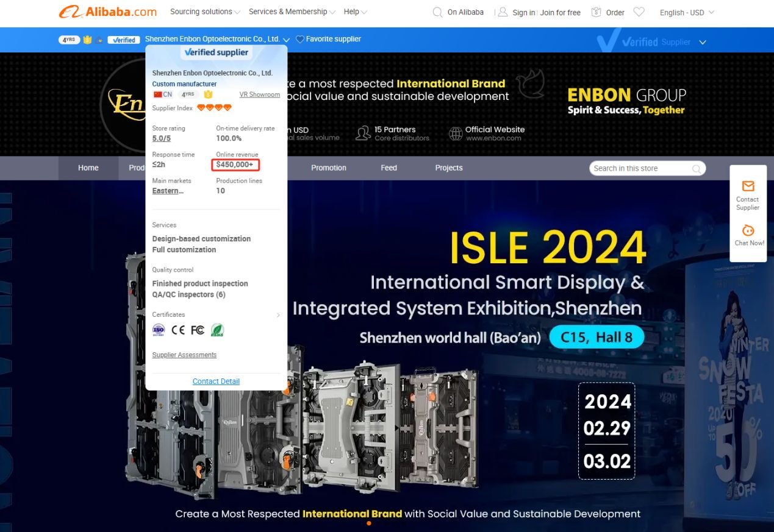The image size is (774, 532).
Task: Click the ISO certificate badge
Action: point(159,330)
